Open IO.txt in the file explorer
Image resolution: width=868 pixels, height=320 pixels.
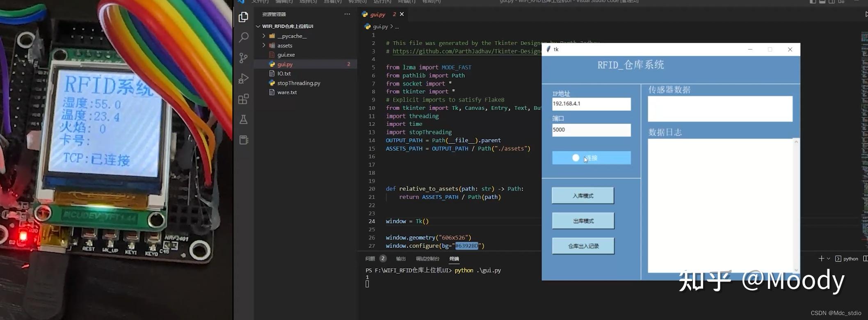tap(284, 73)
